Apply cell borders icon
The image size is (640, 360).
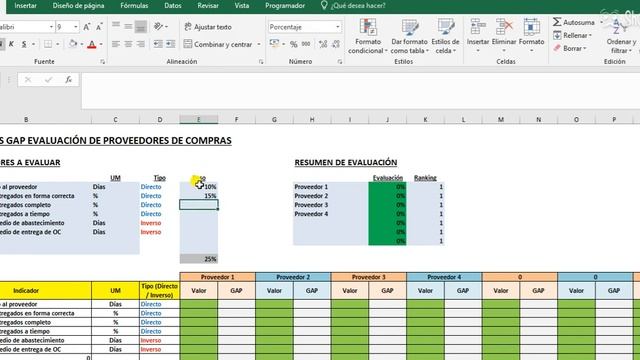(x=48, y=44)
